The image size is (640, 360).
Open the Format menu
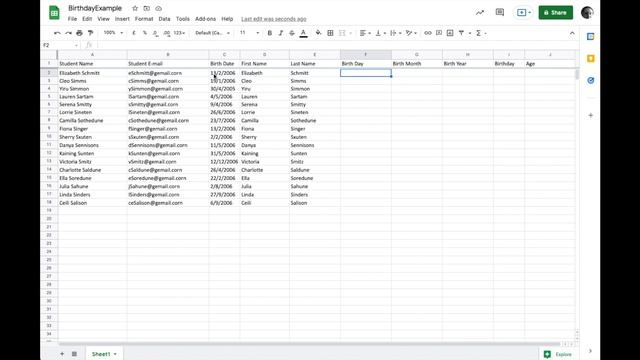pyautogui.click(x=144, y=19)
